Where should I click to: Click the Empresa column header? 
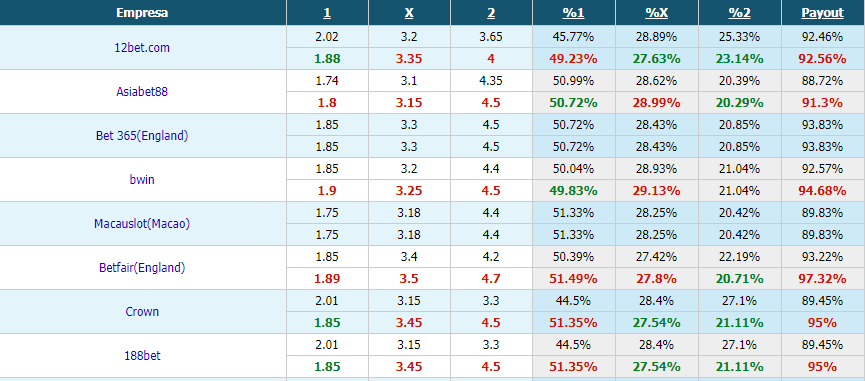click(x=142, y=13)
